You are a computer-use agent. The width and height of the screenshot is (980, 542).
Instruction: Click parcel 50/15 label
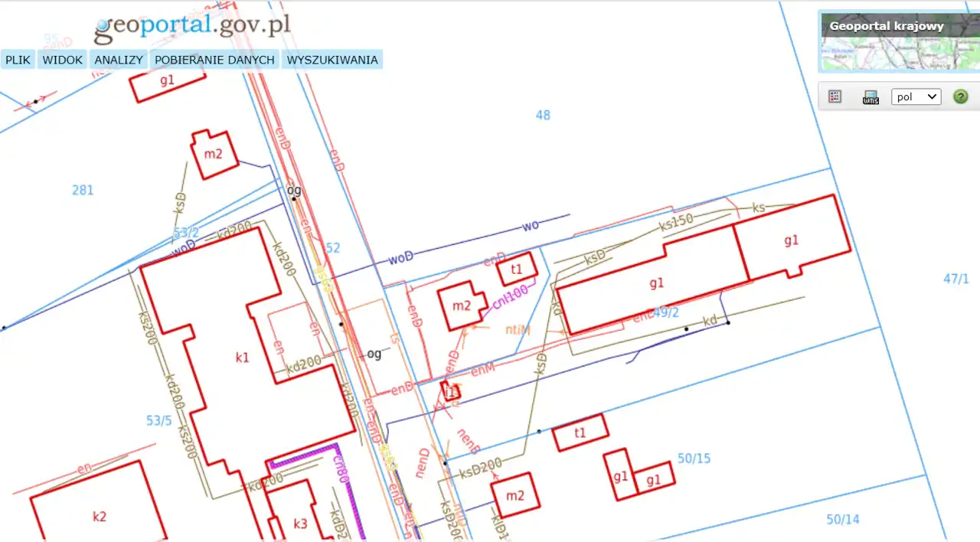[x=694, y=459]
